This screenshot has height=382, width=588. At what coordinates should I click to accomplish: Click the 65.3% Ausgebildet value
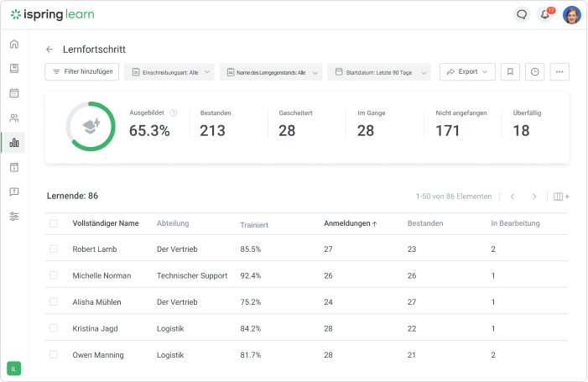pyautogui.click(x=149, y=131)
